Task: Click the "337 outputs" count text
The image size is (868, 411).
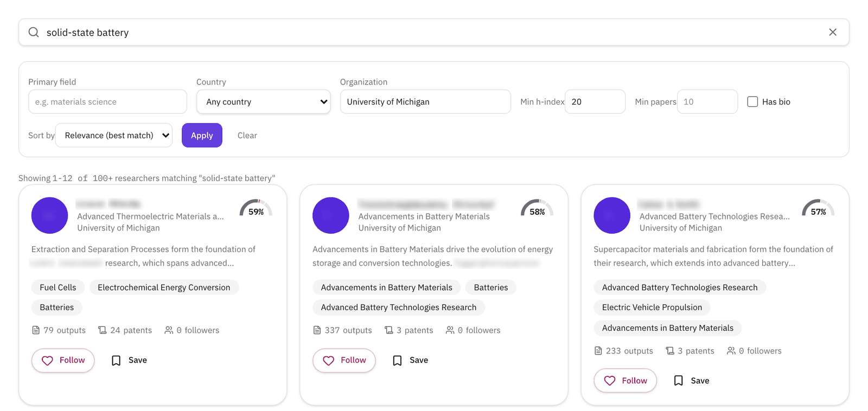Action: pos(348,330)
